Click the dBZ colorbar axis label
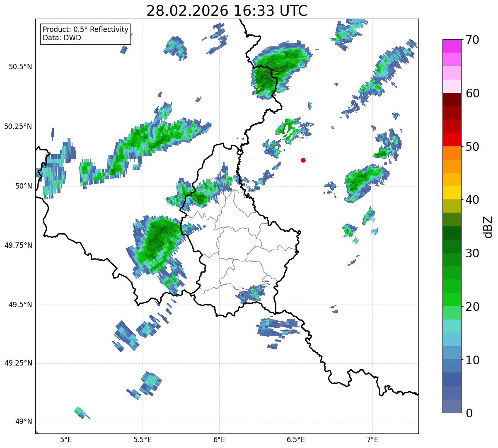 pos(488,226)
